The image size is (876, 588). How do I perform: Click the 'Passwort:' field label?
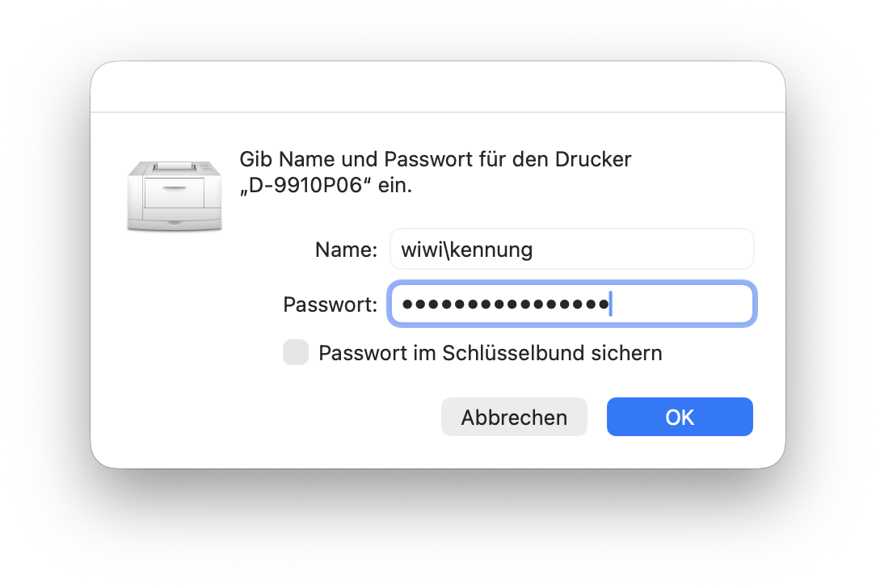[330, 304]
